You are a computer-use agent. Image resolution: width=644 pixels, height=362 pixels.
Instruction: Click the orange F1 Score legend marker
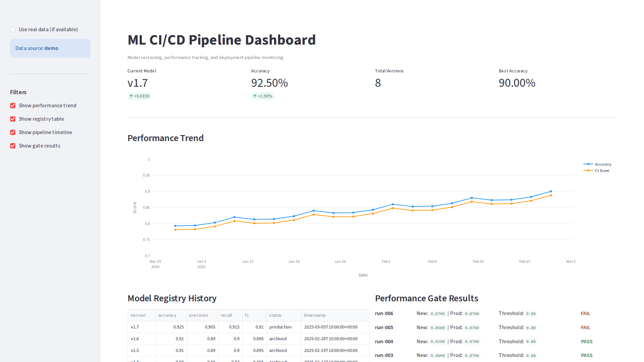coord(588,170)
